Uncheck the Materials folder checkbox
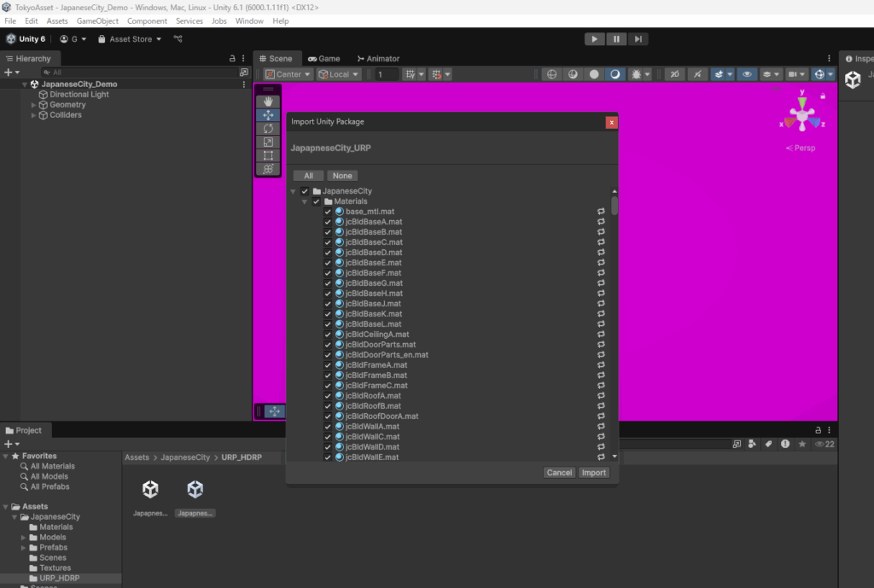The image size is (874, 588). (x=316, y=201)
